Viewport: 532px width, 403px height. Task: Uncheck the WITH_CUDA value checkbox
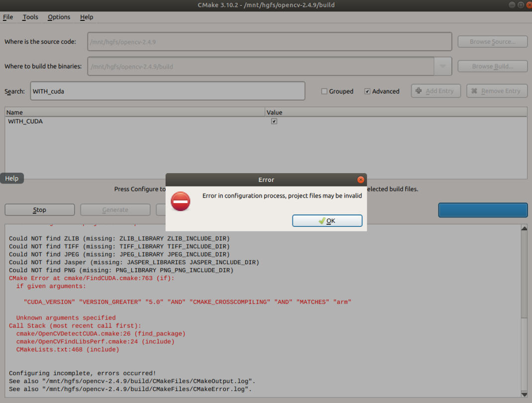274,121
